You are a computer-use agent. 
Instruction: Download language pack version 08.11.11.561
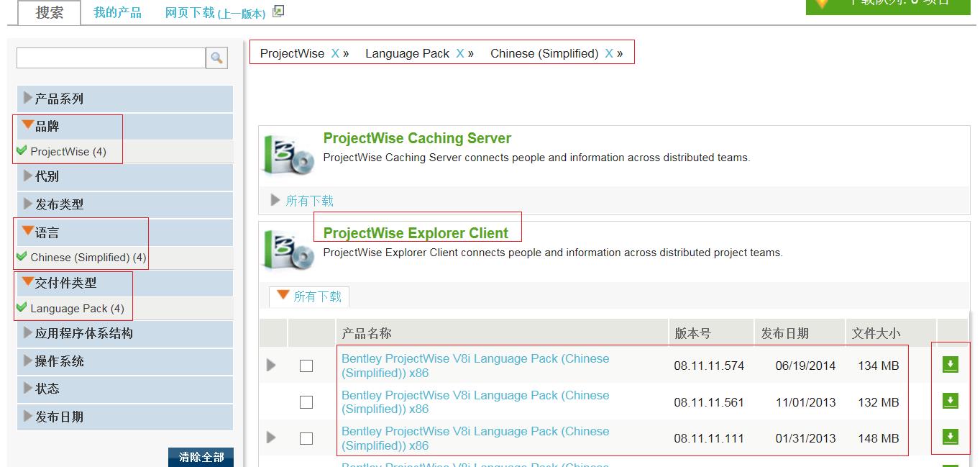click(x=950, y=401)
